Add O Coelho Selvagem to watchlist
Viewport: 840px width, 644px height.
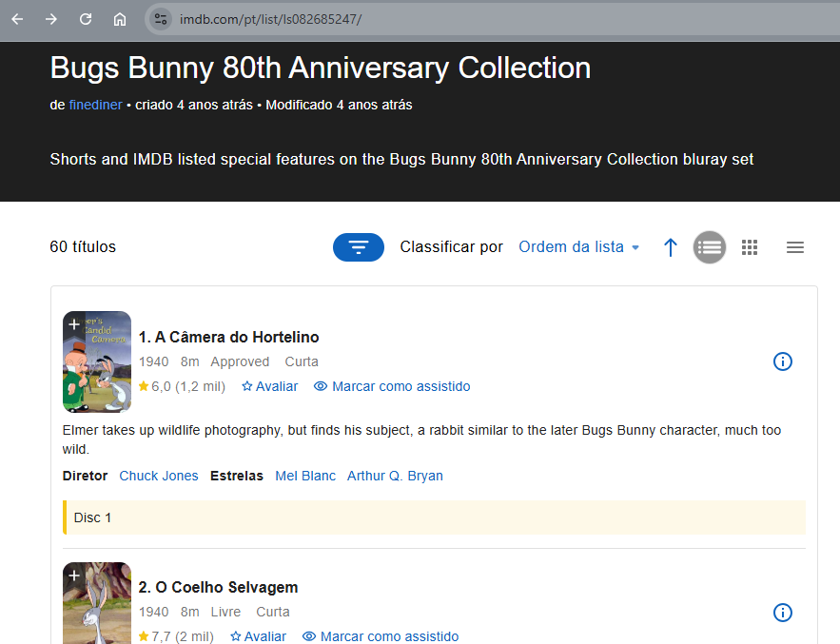pos(74,576)
